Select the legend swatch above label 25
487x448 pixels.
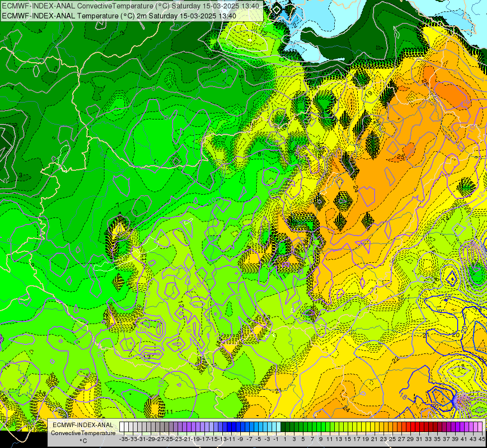tap(390, 427)
